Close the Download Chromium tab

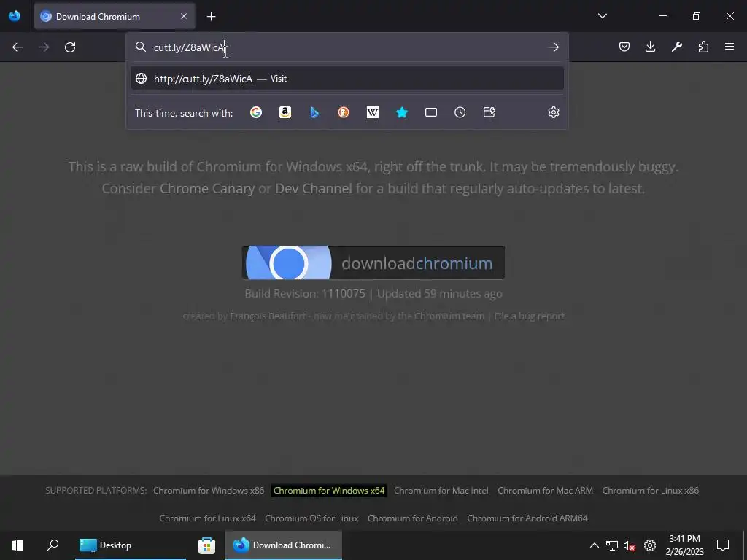pos(184,16)
